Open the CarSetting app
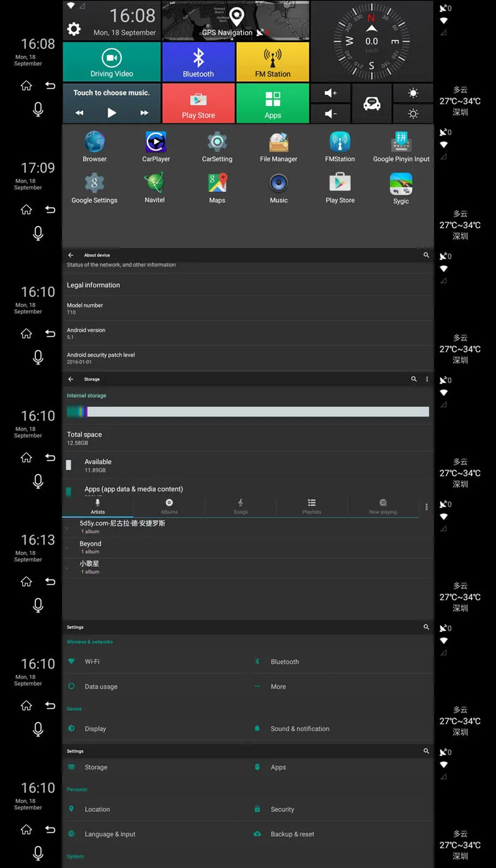The width and height of the screenshot is (496, 868). point(217,146)
